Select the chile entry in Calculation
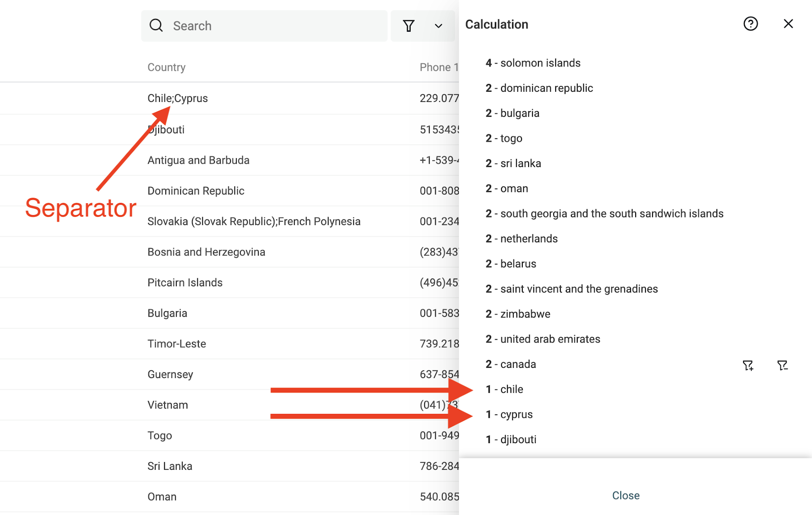Image resolution: width=812 pixels, height=515 pixels. (504, 389)
